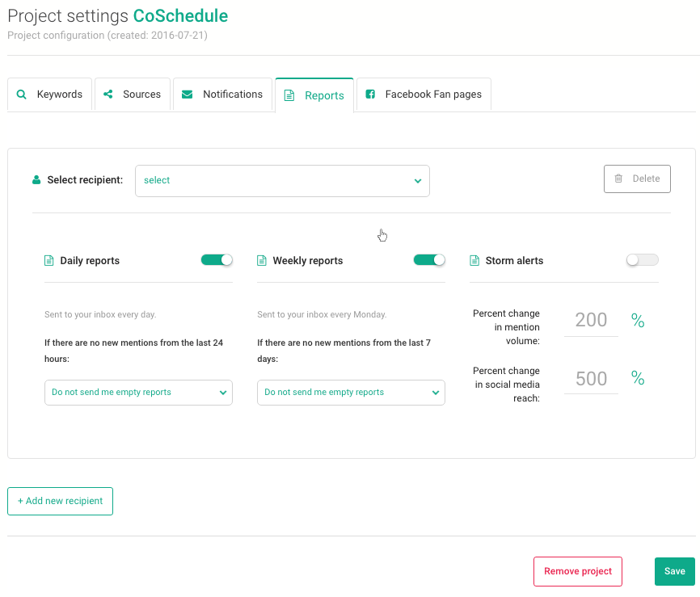
Task: Switch to the Keywords tab
Action: [49, 95]
